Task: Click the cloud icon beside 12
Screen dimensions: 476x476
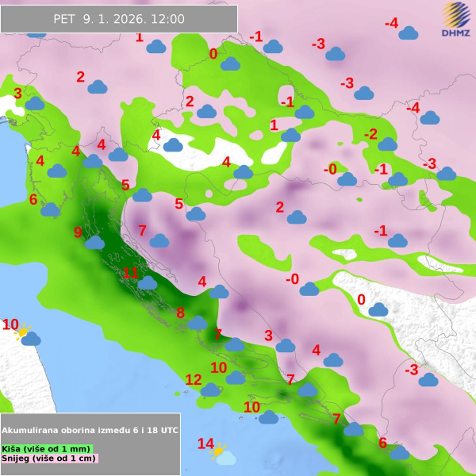Action: click(x=211, y=390)
